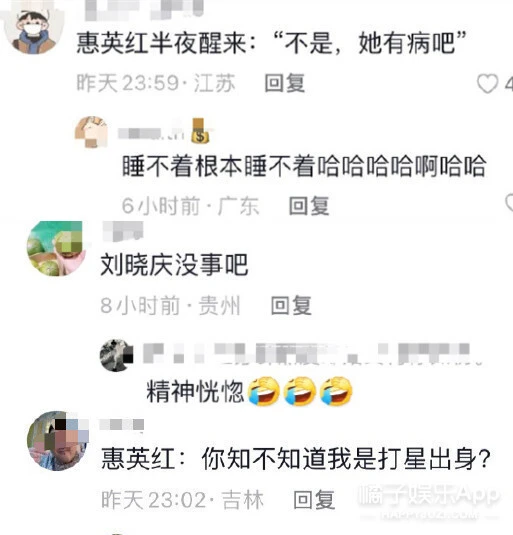
Task: Tap the 精神恍惚 reply text
Action: [x=195, y=391]
